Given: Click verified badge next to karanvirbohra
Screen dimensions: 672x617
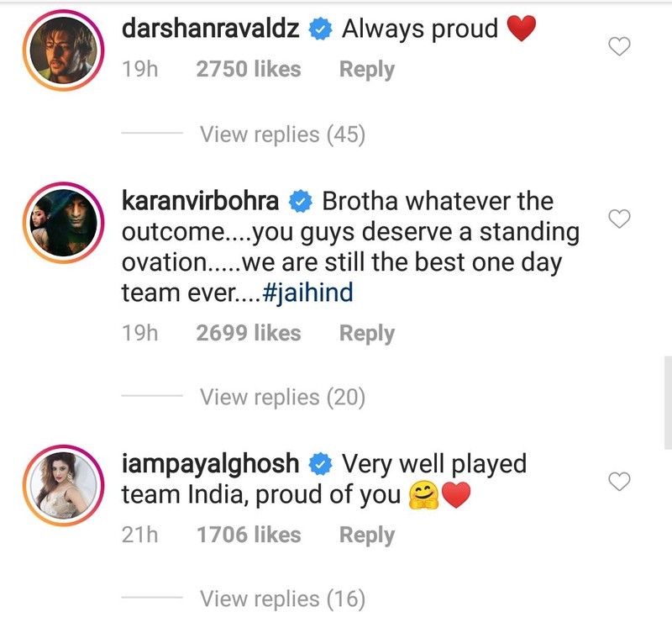Looking at the screenshot, I should (301, 202).
